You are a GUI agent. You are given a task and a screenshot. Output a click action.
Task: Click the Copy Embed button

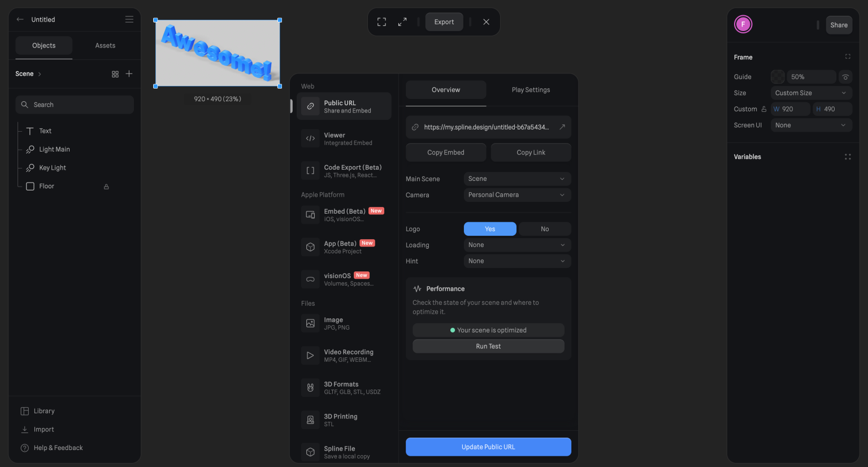point(445,153)
